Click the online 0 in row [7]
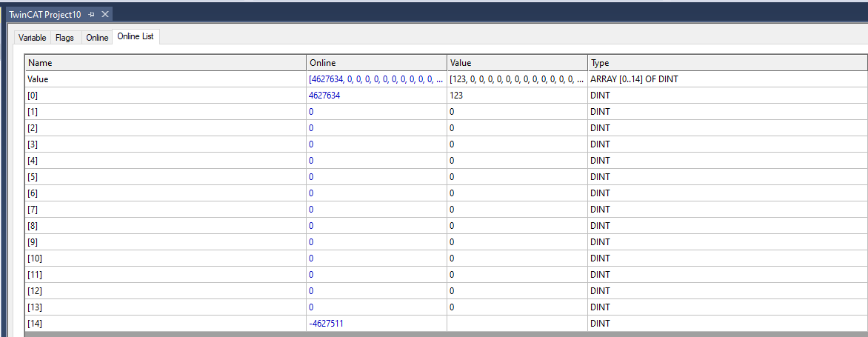This screenshot has width=868, height=337. (376, 209)
